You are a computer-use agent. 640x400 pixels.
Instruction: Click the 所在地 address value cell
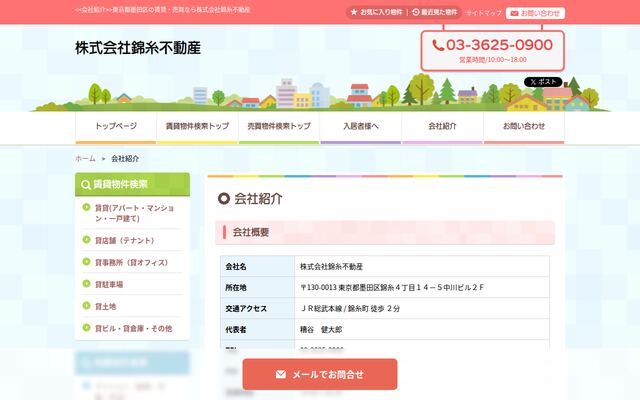(422, 288)
